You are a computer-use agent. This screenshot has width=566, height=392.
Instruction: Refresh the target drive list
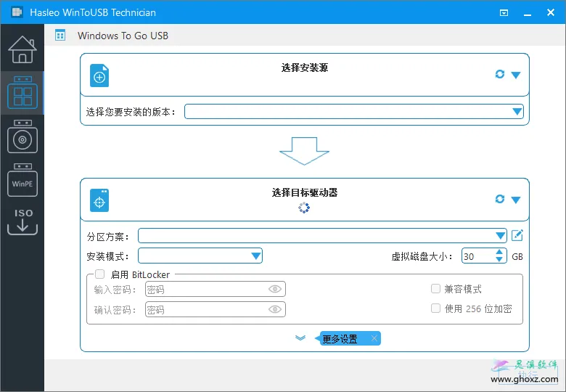click(x=499, y=199)
